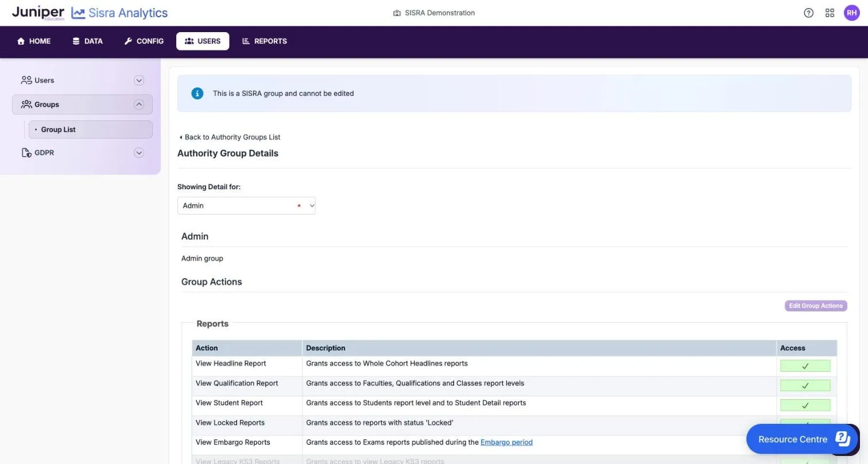Click the View Headline Report row label
Image resolution: width=868 pixels, height=464 pixels.
tap(231, 364)
